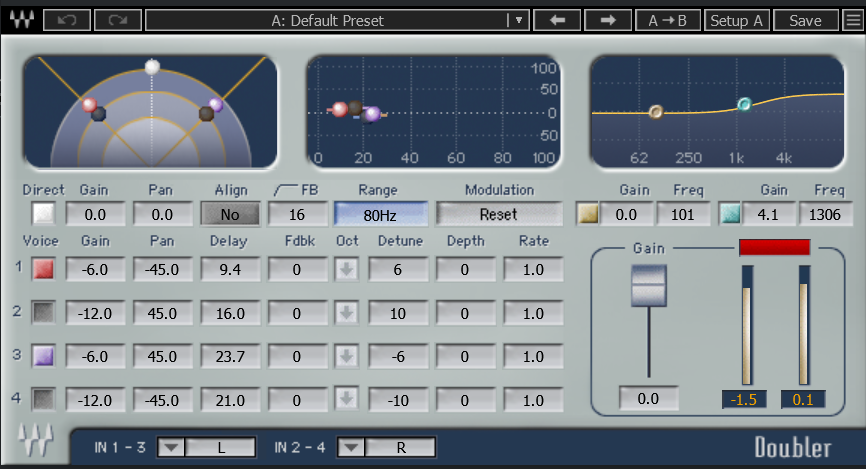
Task: Click the IN 1-3 L routing field
Action: point(220,447)
